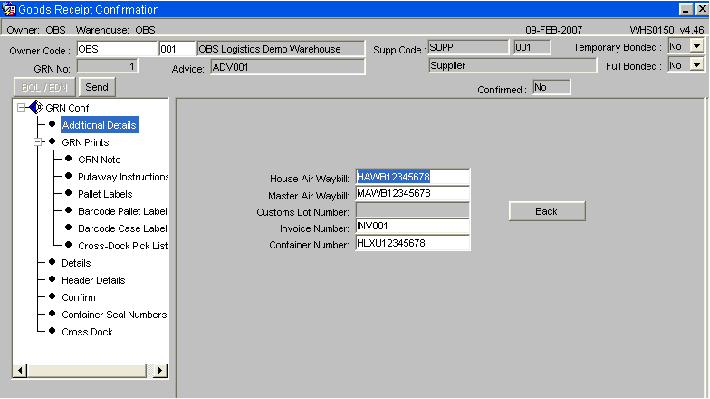Open the Full Bonded dropdown
This screenshot has width=710, height=399.
pos(697,65)
